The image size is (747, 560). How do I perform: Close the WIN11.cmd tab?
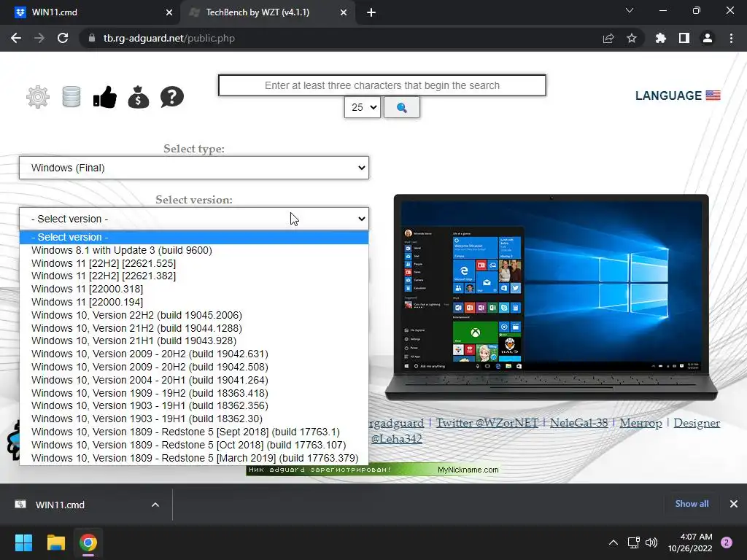click(x=169, y=12)
